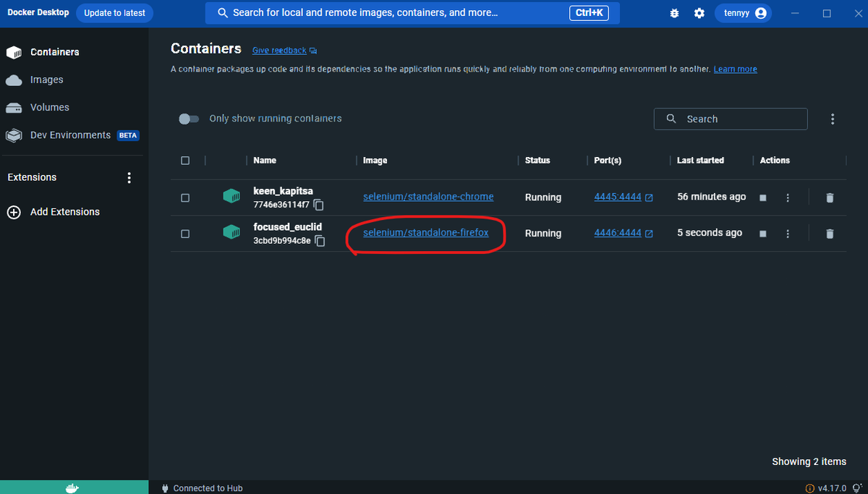Open the container list options kebab menu

833,119
